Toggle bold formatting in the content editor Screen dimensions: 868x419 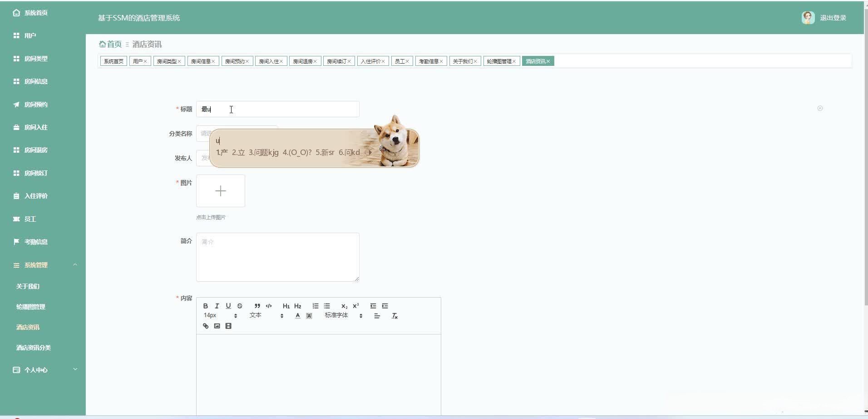click(x=206, y=306)
